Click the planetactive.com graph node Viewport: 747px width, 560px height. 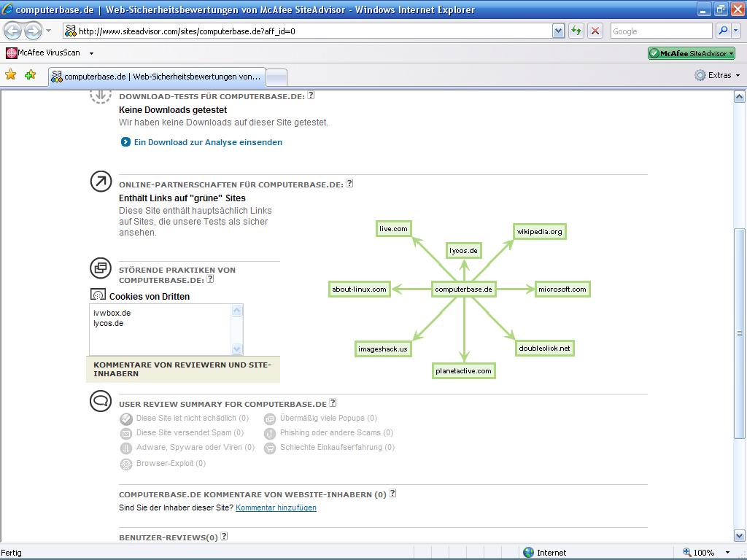tap(463, 371)
